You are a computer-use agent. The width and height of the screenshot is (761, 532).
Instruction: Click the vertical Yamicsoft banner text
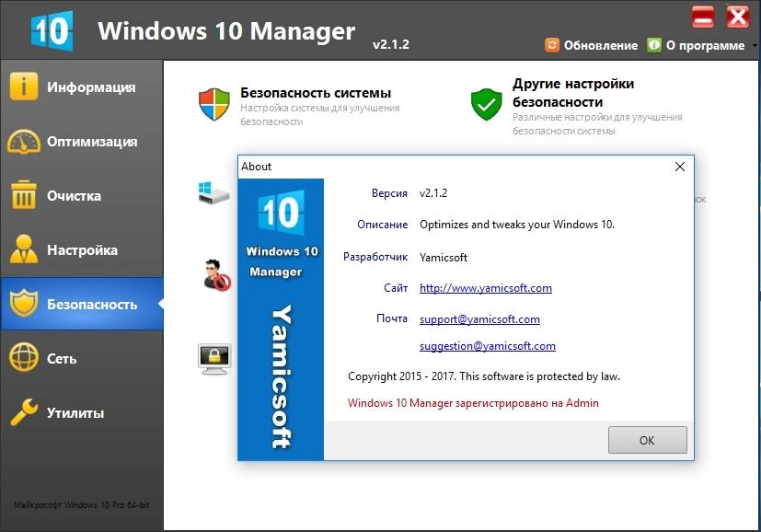tap(281, 376)
